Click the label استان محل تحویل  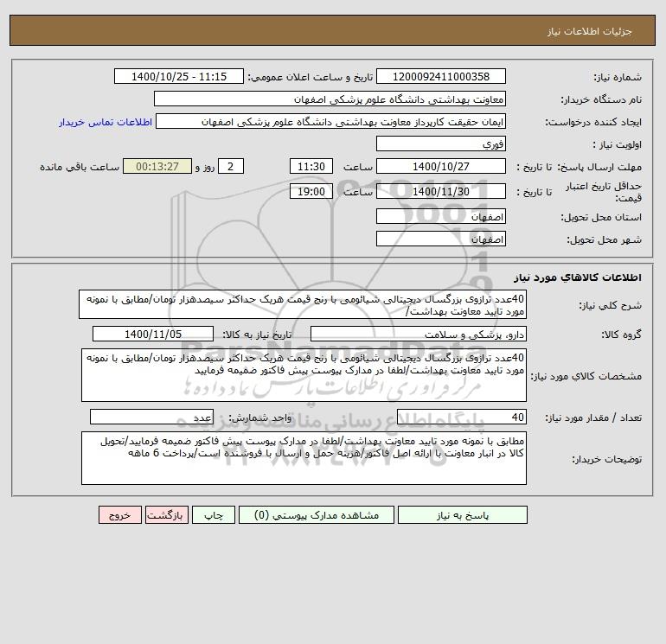coord(601,217)
